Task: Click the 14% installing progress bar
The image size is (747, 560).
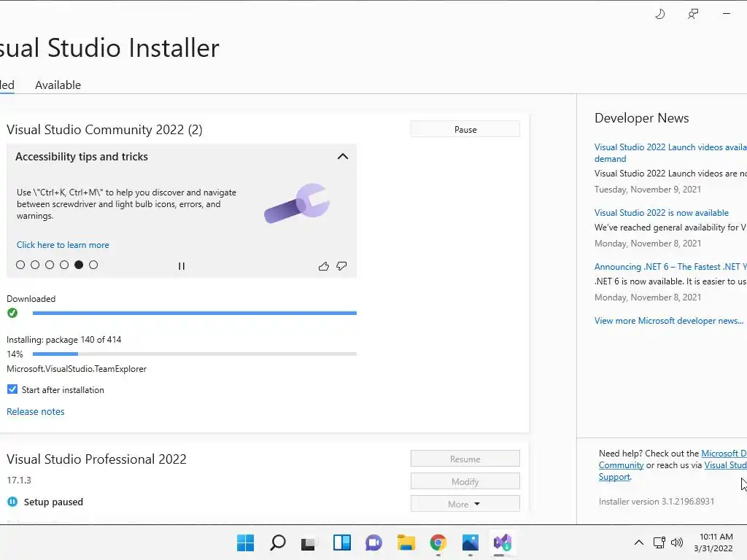Action: 194,354
